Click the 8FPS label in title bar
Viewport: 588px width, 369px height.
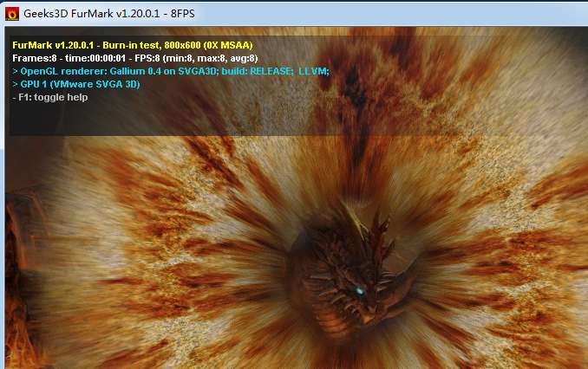coord(183,14)
